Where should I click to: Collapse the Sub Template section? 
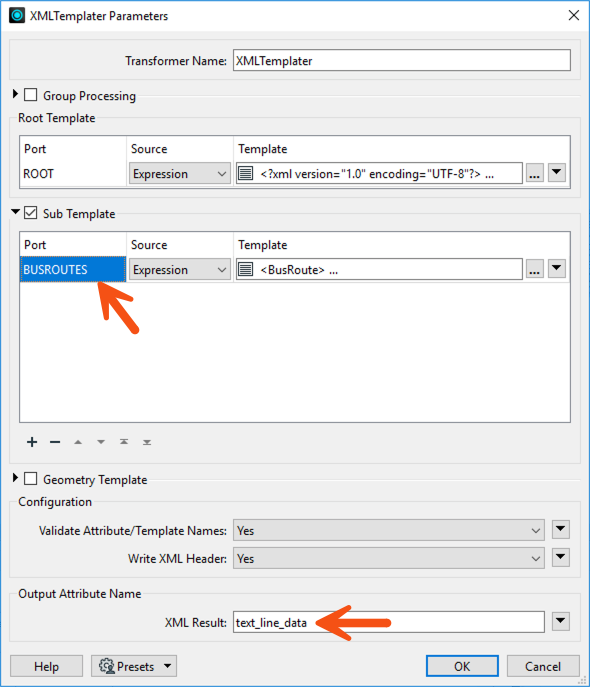pos(16,212)
